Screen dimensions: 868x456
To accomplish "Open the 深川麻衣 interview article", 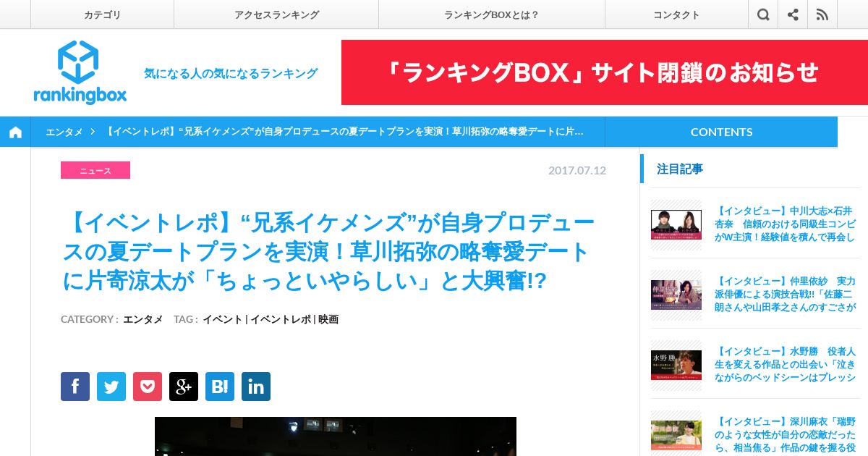I will [785, 434].
